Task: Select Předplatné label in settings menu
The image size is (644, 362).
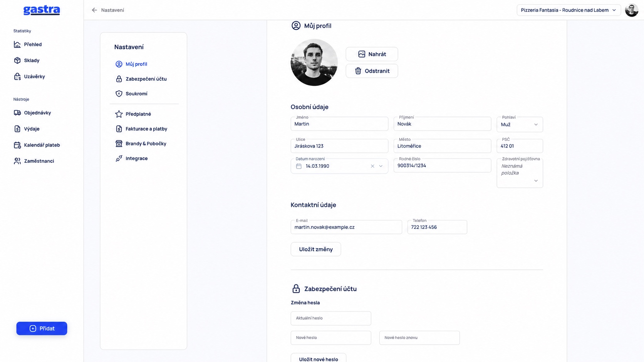Action: (138, 114)
